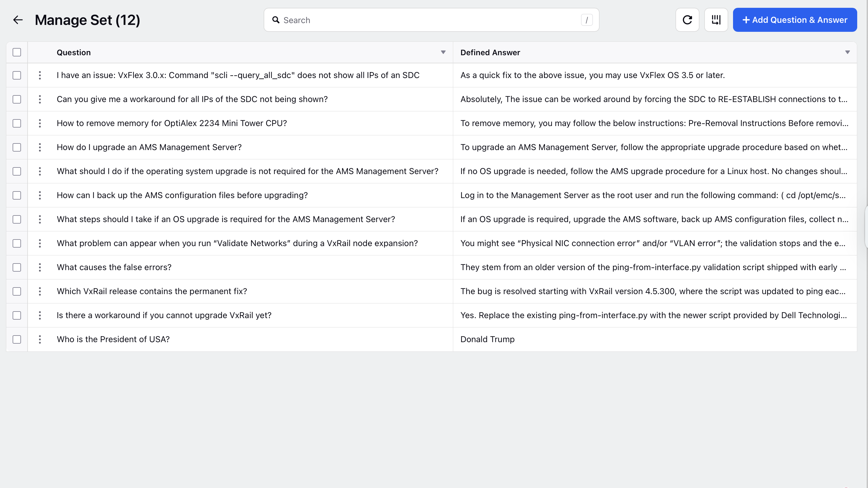Open row menu for Validate Networks question
Screen dimensions: 868x488
tap(40, 243)
